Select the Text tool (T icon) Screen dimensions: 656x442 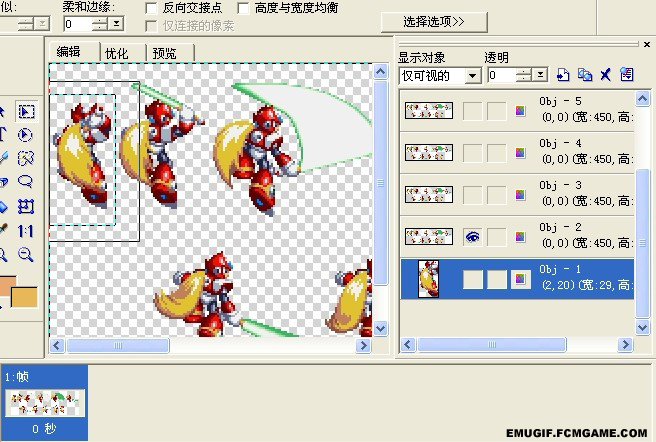click(3, 135)
